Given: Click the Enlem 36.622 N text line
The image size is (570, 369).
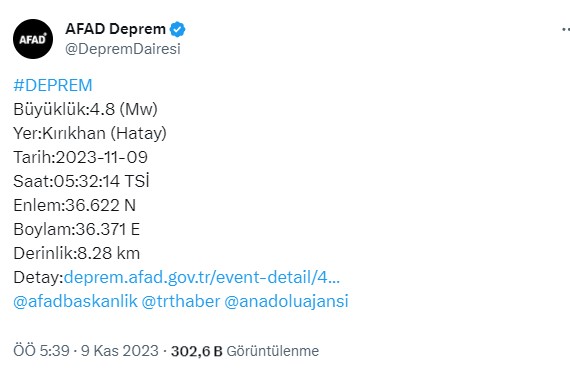Looking at the screenshot, I should pos(75,205).
